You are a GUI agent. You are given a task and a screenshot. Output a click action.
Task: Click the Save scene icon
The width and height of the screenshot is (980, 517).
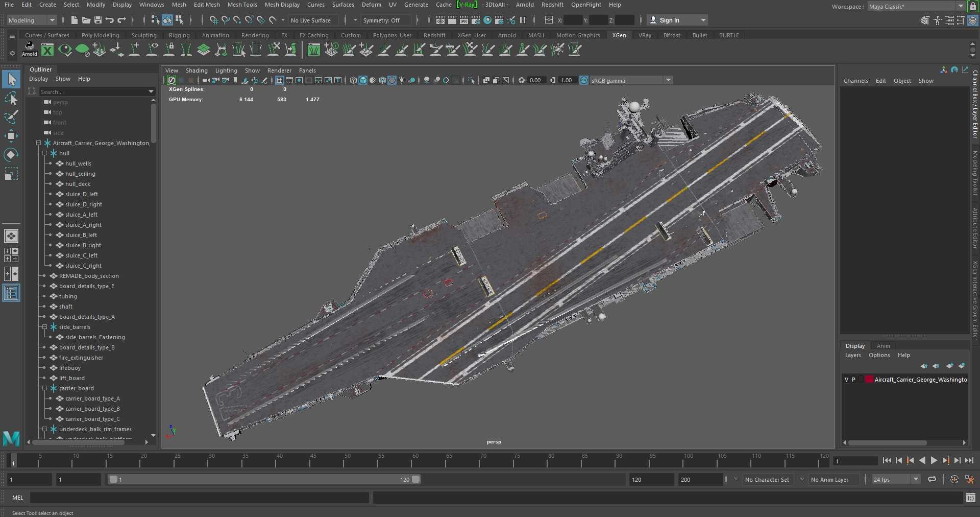[x=98, y=20]
